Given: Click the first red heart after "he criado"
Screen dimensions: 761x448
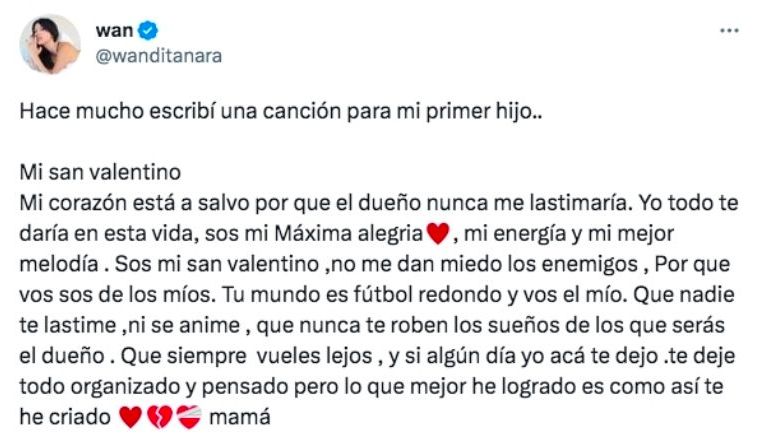Looking at the screenshot, I should pos(129,420).
